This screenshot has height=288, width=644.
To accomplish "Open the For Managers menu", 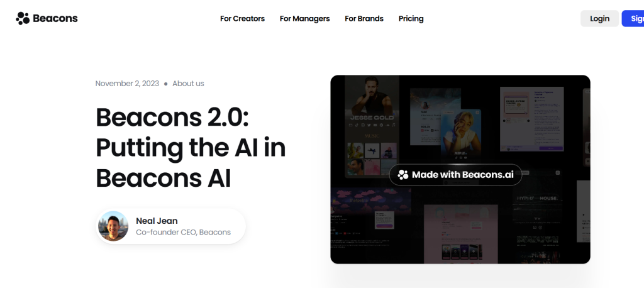I will coord(305,18).
